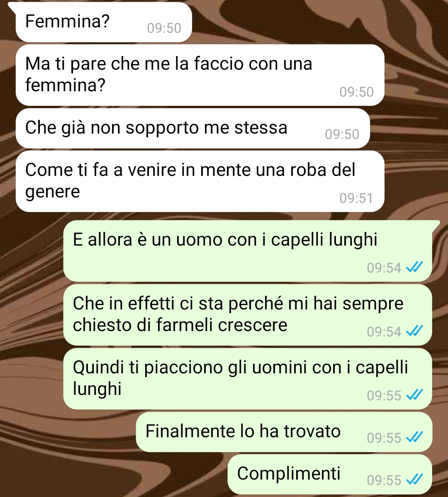
Task: Tap checkmarks on 'Quindi ti piacciono' message
Action: pyautogui.click(x=414, y=395)
